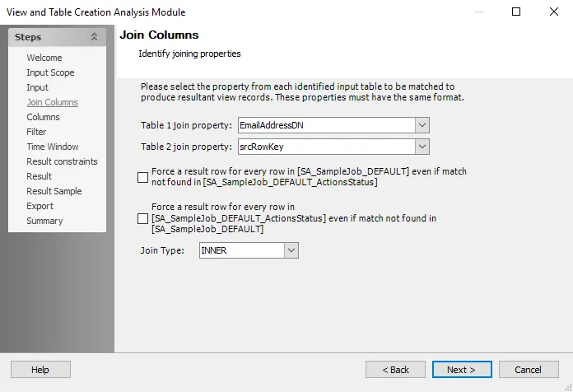Go to the Result constraints step
This screenshot has width=573, height=392.
click(62, 161)
